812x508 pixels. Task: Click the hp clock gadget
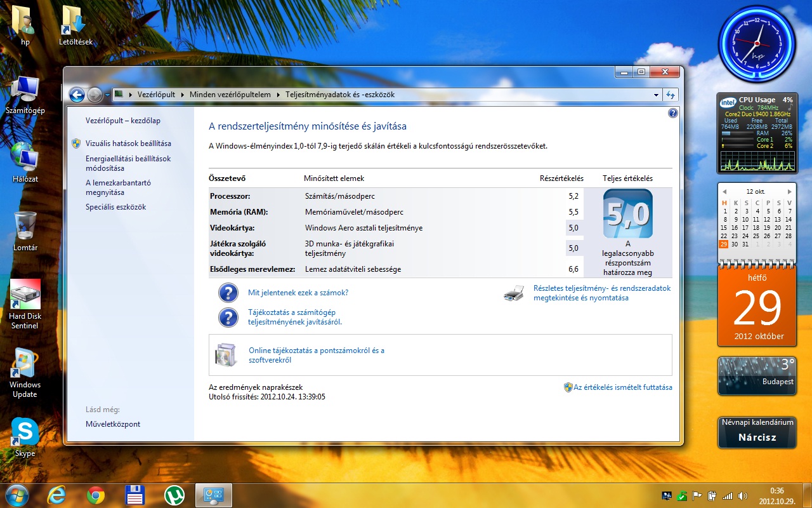point(756,44)
